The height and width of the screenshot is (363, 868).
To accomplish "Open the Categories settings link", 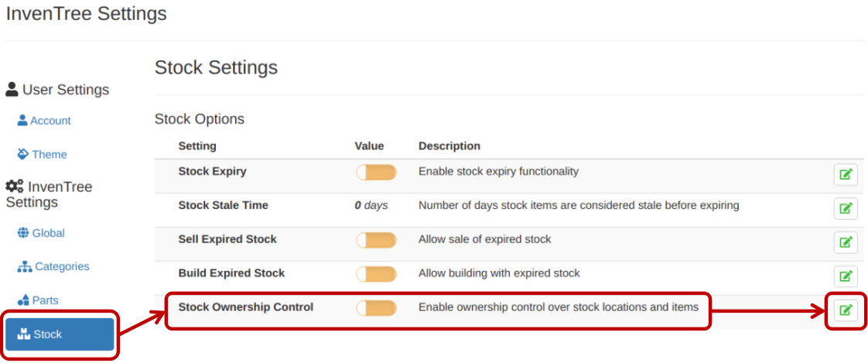I will coord(62,266).
